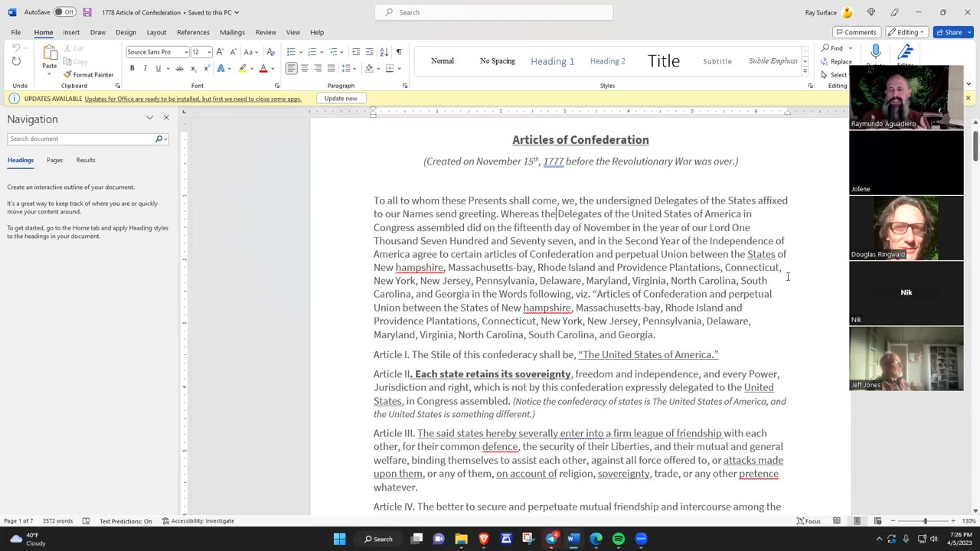Apply strikethrough to text
The width and height of the screenshot is (980, 551).
(179, 68)
